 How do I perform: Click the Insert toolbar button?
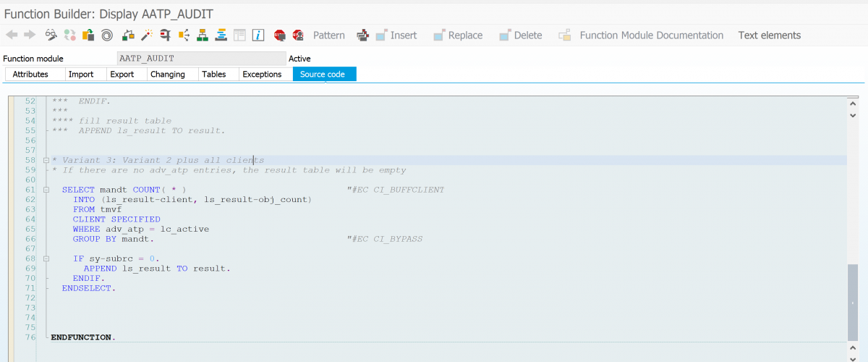(396, 35)
